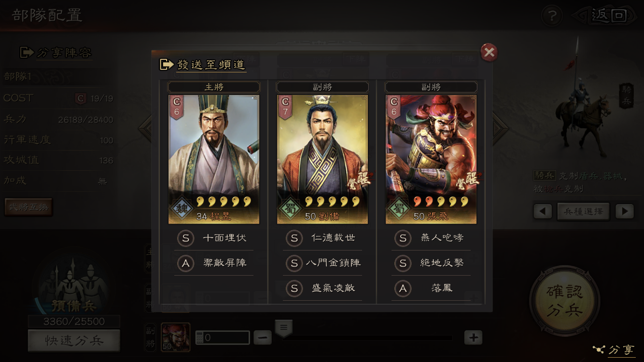The height and width of the screenshot is (362, 644).
Task: Decrease troops with the minus button
Action: point(263,337)
